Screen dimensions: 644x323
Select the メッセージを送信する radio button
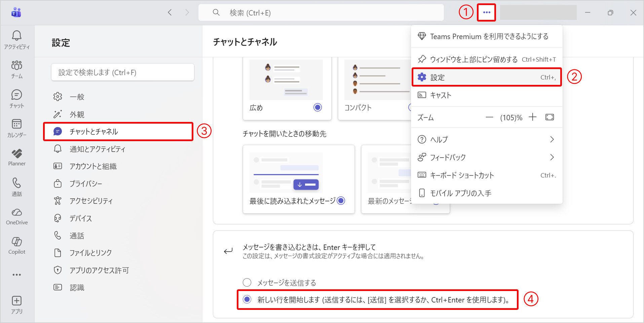[247, 282]
